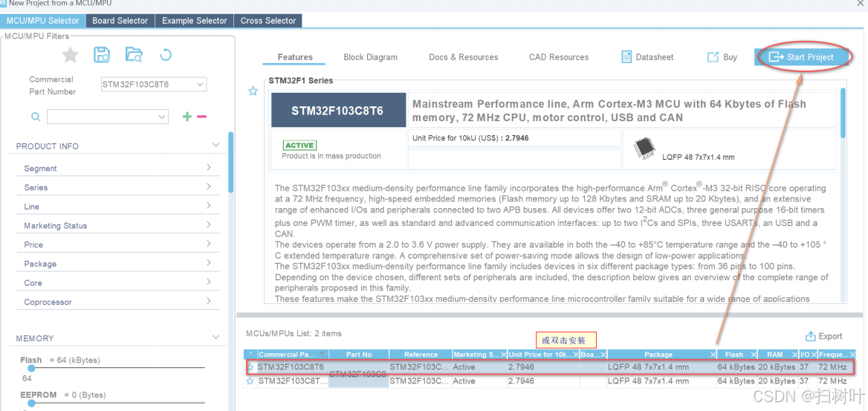Remove the Board column via X

click(603, 355)
